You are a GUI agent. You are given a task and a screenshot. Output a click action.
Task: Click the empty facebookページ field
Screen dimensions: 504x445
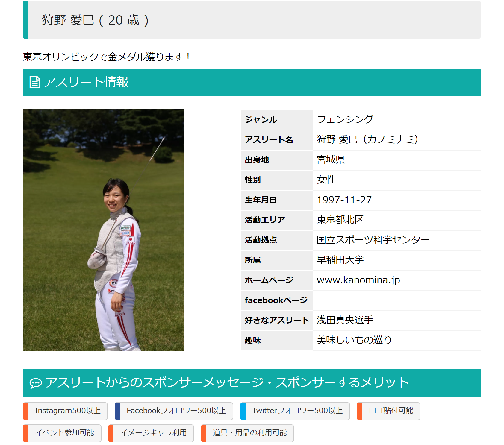[x=397, y=300]
